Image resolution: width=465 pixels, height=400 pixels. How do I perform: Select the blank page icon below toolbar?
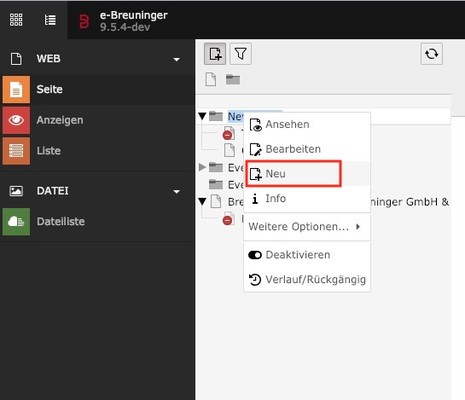point(211,79)
